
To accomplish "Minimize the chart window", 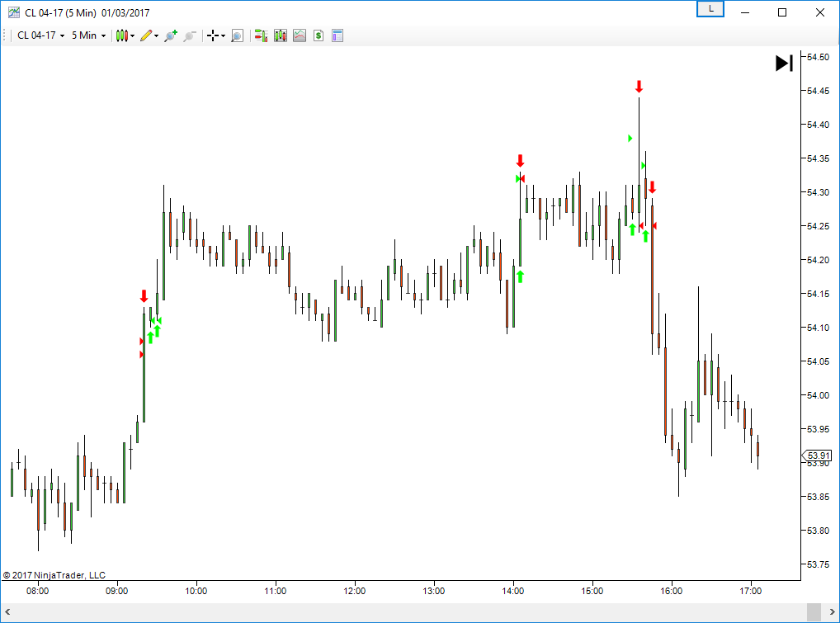I will (x=744, y=12).
